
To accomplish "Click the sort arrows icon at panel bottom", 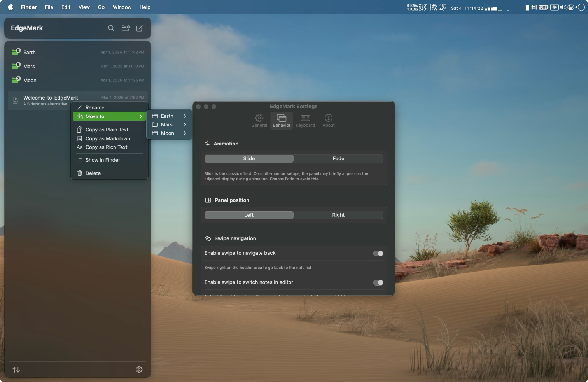I will [16, 370].
